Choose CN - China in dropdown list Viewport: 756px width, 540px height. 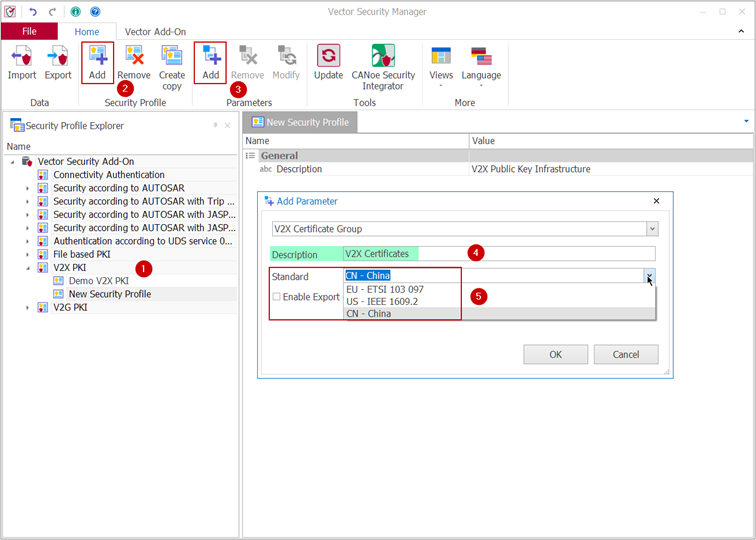pos(500,313)
